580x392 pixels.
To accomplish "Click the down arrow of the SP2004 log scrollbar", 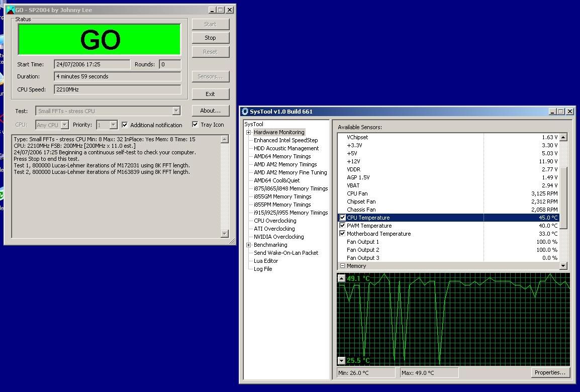I will [x=225, y=233].
